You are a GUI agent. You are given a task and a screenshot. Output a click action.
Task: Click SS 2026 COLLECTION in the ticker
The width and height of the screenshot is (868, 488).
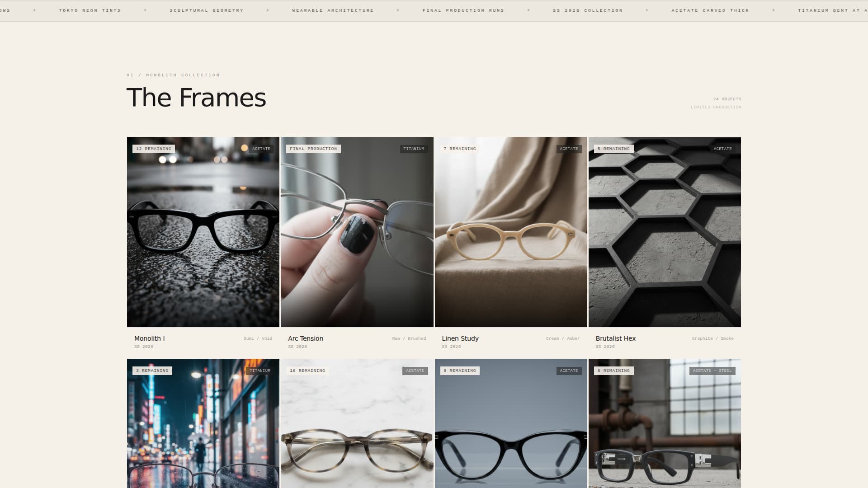pos(588,10)
